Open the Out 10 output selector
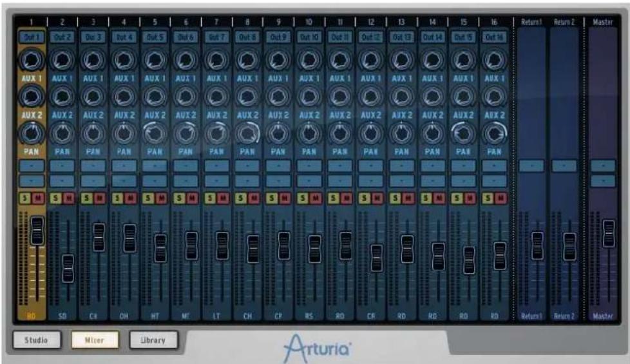The image size is (630, 364). [x=309, y=37]
